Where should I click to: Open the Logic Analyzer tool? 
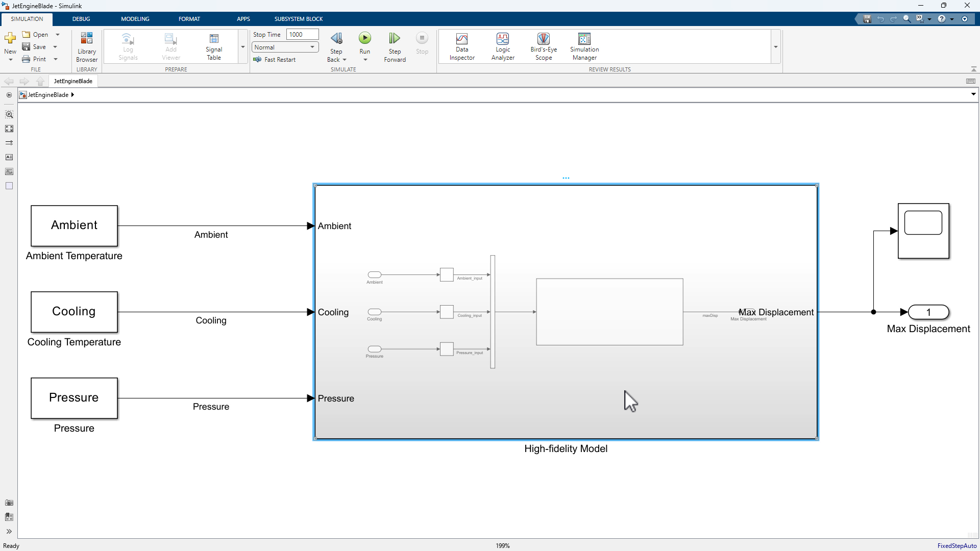point(502,45)
